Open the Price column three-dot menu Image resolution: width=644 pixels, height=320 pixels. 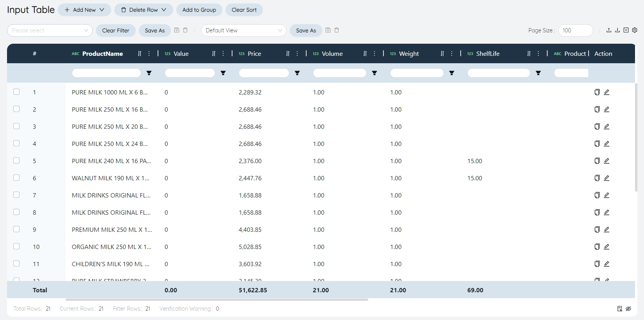[297, 53]
